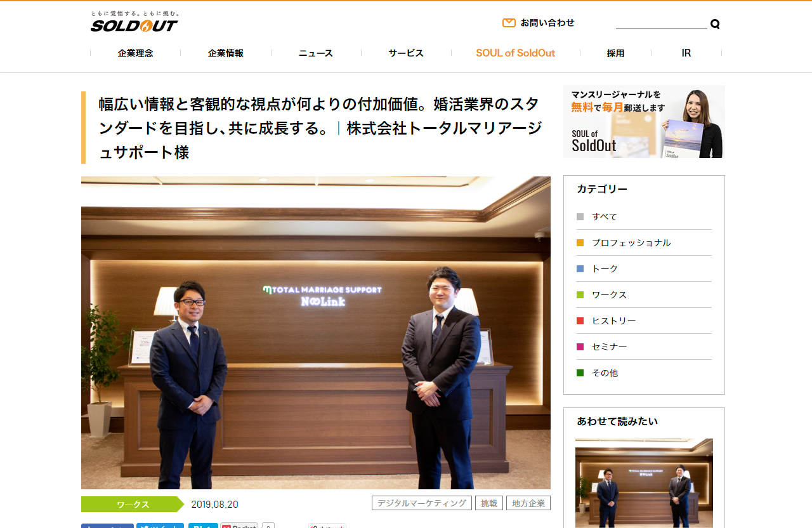This screenshot has width=812, height=528.
Task: Open the 企業理念 menu item
Action: (x=135, y=53)
